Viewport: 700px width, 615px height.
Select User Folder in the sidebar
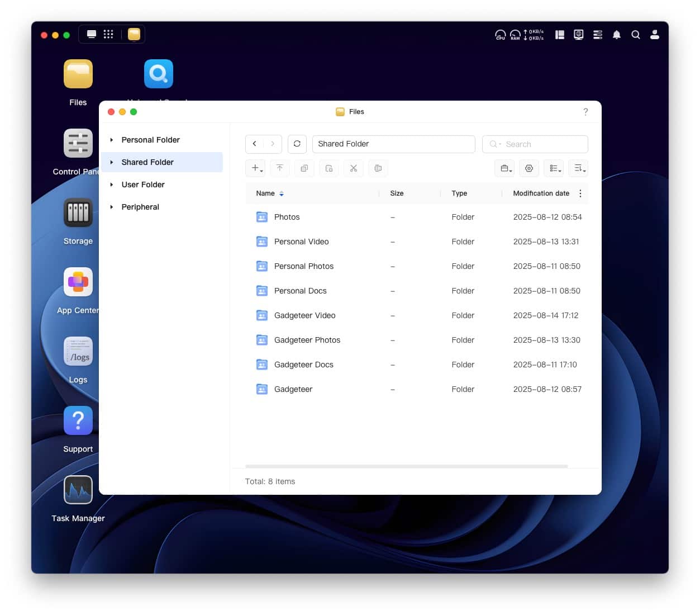tap(143, 184)
